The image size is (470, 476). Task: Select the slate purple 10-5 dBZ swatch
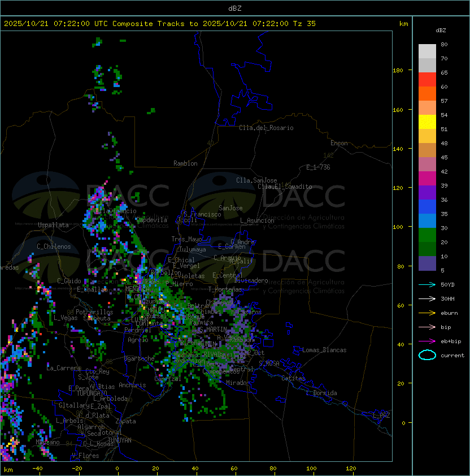(x=427, y=263)
